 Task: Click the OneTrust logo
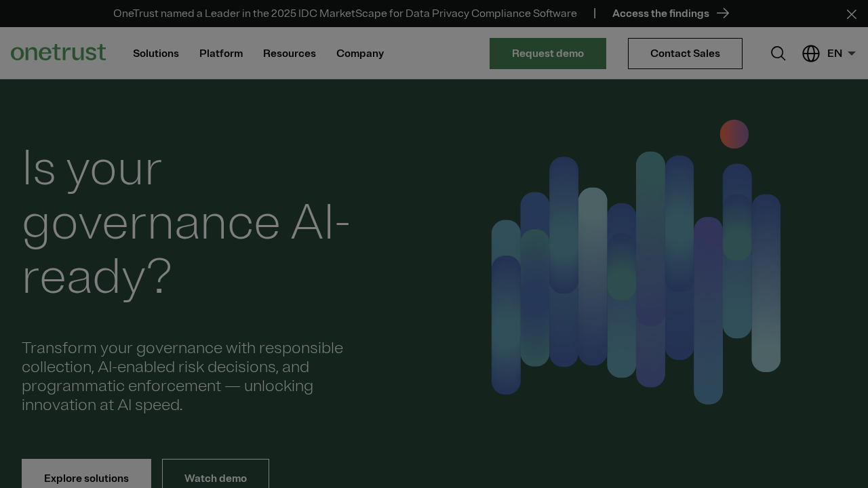(58, 52)
